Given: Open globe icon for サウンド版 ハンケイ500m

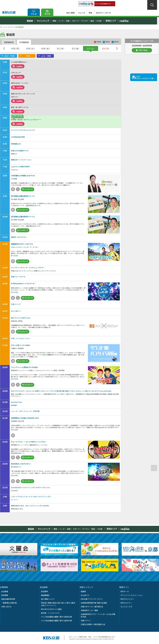Looking at the screenshot, I should click(13, 361).
